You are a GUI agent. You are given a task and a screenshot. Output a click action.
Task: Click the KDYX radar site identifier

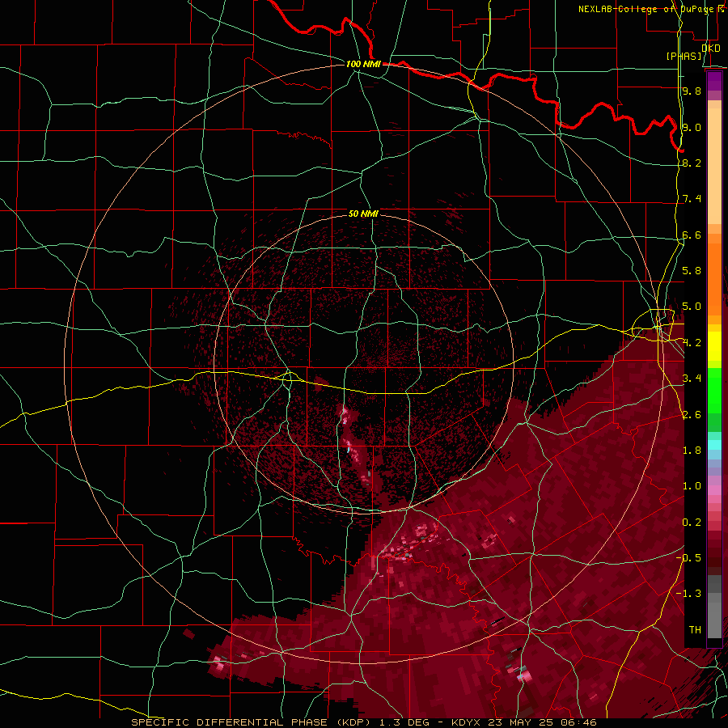[465, 722]
